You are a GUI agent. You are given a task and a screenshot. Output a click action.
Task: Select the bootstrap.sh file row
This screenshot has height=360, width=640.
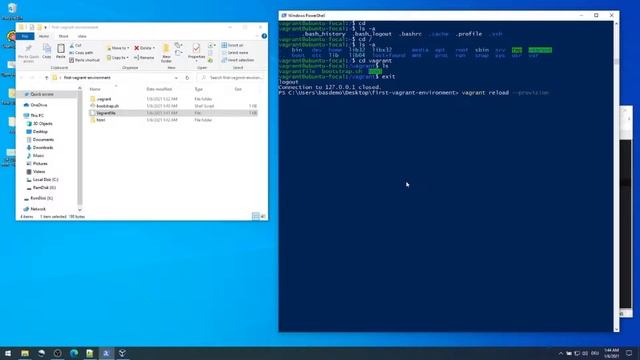pos(173,106)
